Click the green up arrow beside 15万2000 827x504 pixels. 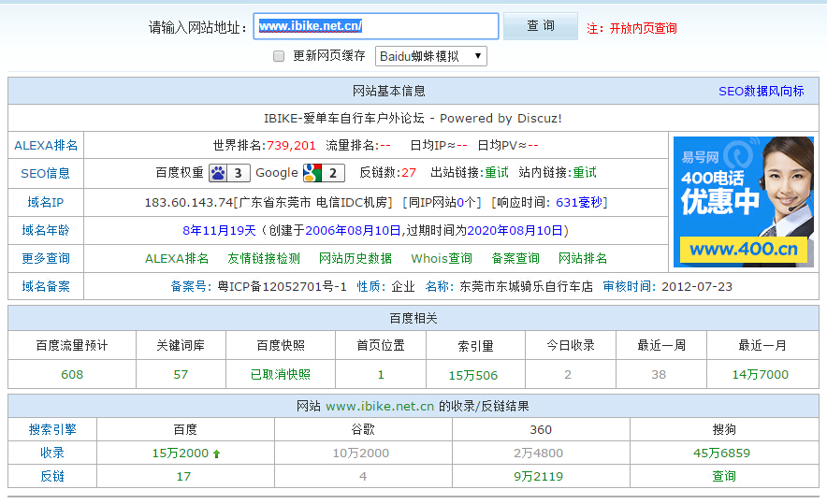point(216,454)
